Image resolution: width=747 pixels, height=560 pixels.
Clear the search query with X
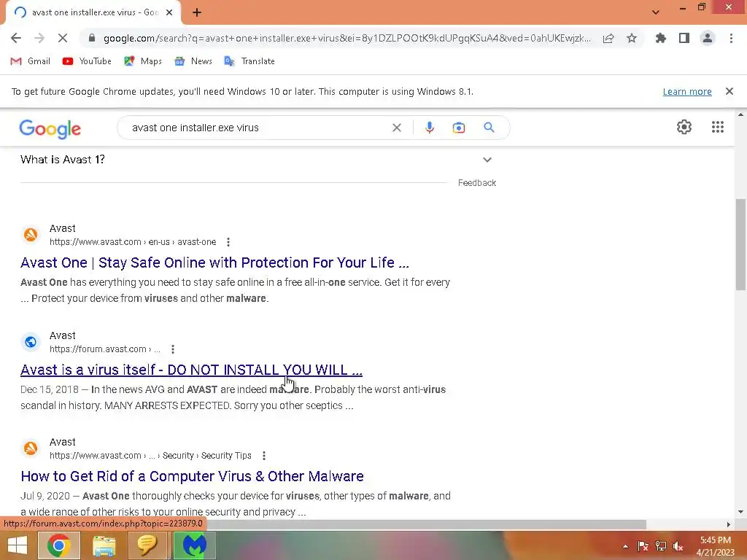pyautogui.click(x=396, y=128)
